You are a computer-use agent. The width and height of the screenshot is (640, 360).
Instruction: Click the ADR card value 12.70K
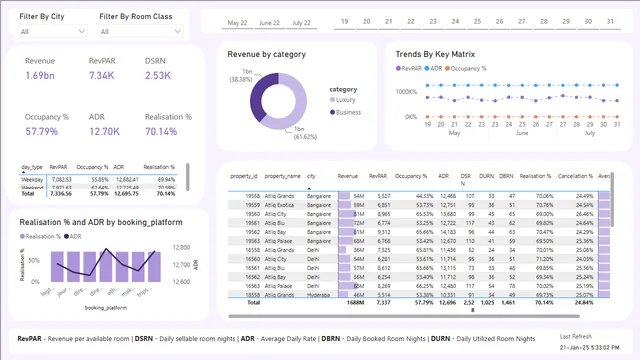(x=104, y=131)
